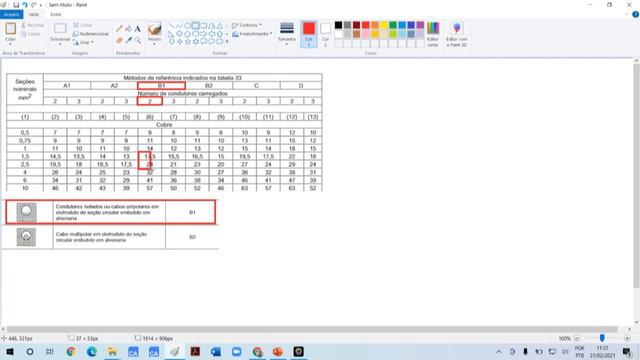The width and height of the screenshot is (640, 360).
Task: Click the zoom out minus button
Action: pos(577,338)
